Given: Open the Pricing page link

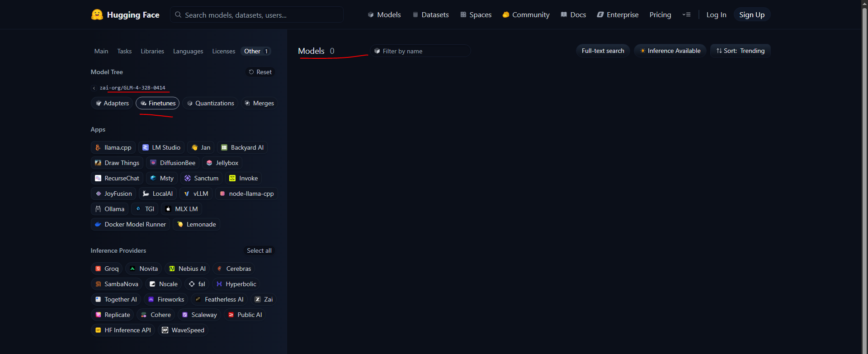Looking at the screenshot, I should coord(660,15).
